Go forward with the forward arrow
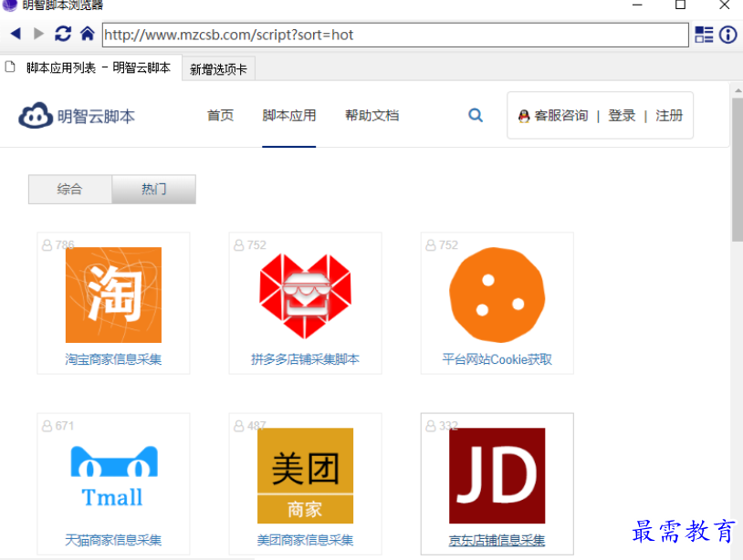 pyautogui.click(x=38, y=34)
